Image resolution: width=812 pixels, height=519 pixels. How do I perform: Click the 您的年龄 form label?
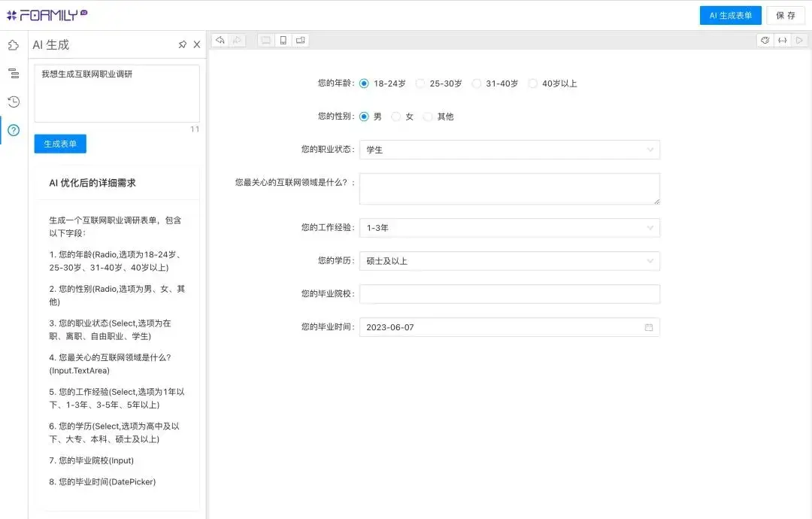click(x=335, y=83)
